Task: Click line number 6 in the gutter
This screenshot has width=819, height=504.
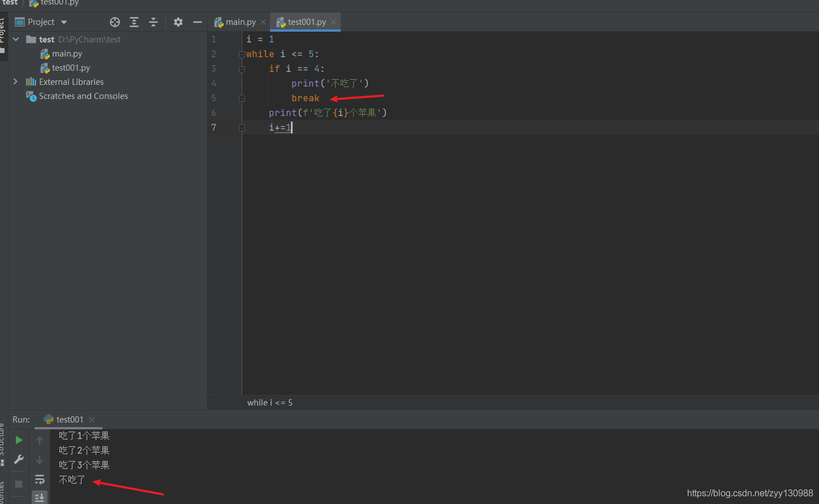Action: point(213,113)
